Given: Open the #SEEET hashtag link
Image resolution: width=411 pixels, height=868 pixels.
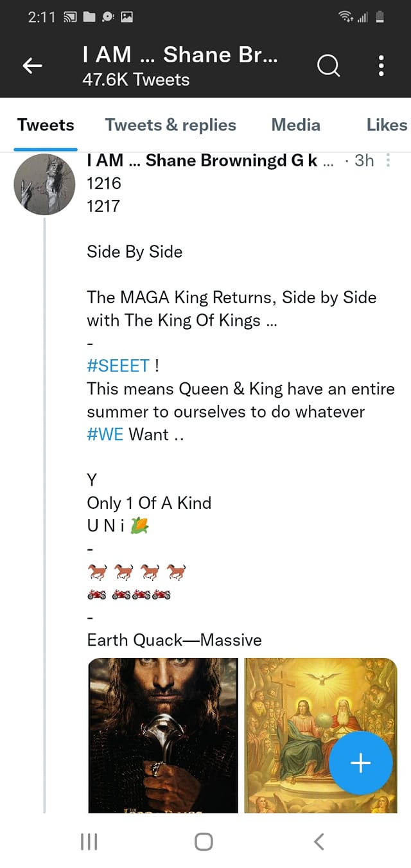Looking at the screenshot, I should click(119, 366).
